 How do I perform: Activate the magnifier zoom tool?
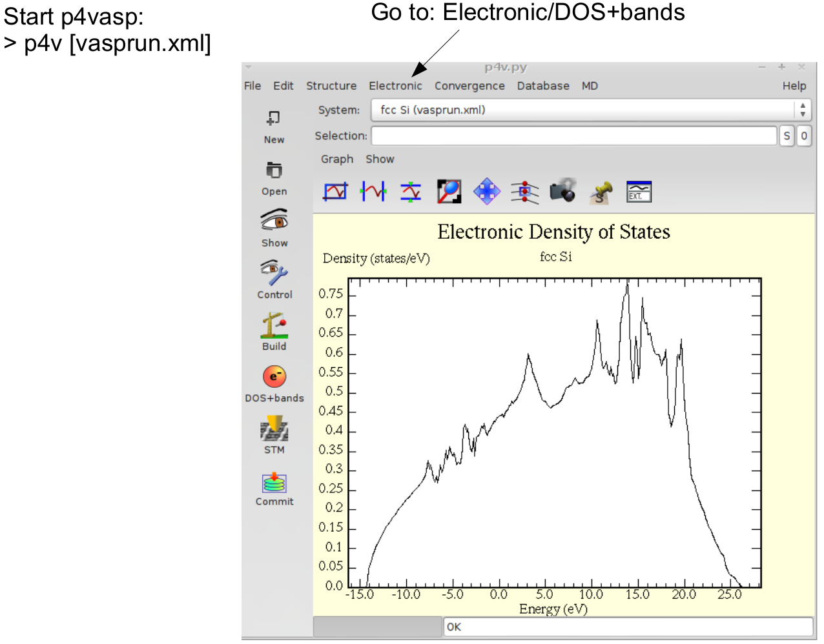coord(449,192)
